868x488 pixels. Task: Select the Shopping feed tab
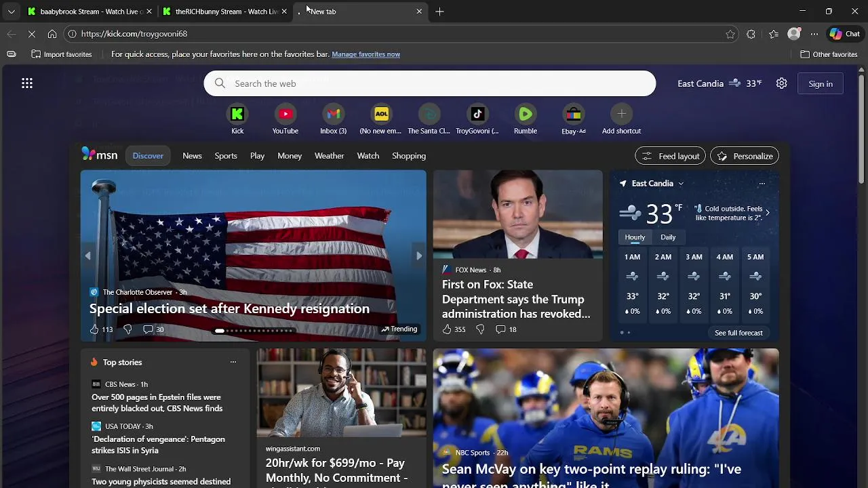point(409,156)
